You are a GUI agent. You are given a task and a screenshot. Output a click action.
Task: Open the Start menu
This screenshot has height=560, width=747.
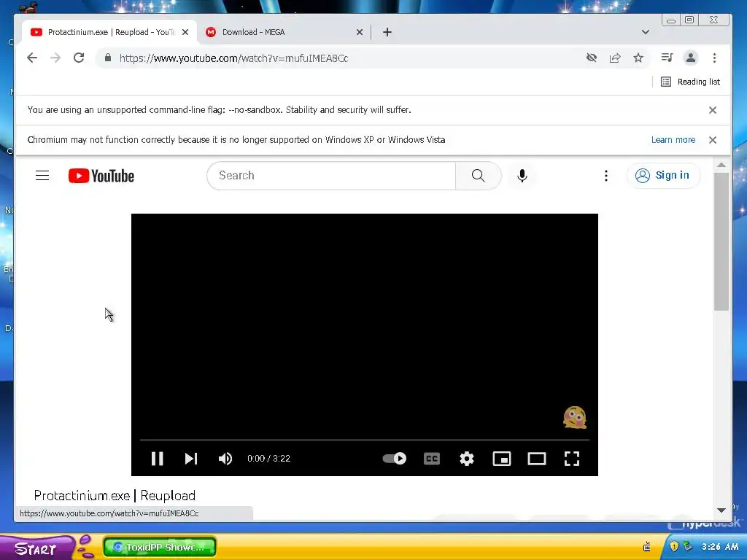[x=38, y=548]
